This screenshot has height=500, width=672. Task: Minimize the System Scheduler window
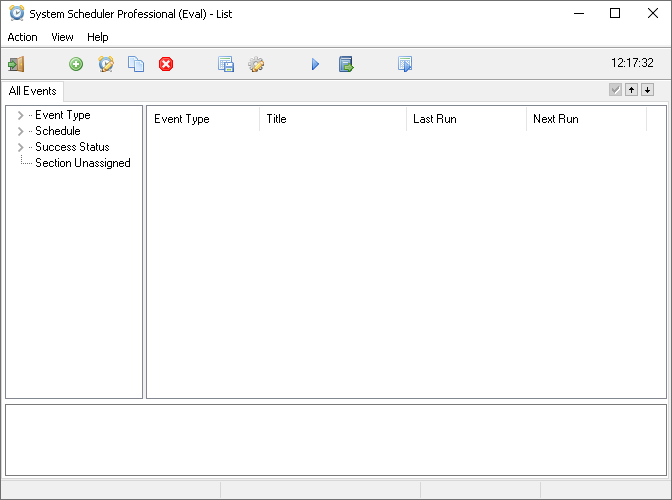[x=579, y=14]
